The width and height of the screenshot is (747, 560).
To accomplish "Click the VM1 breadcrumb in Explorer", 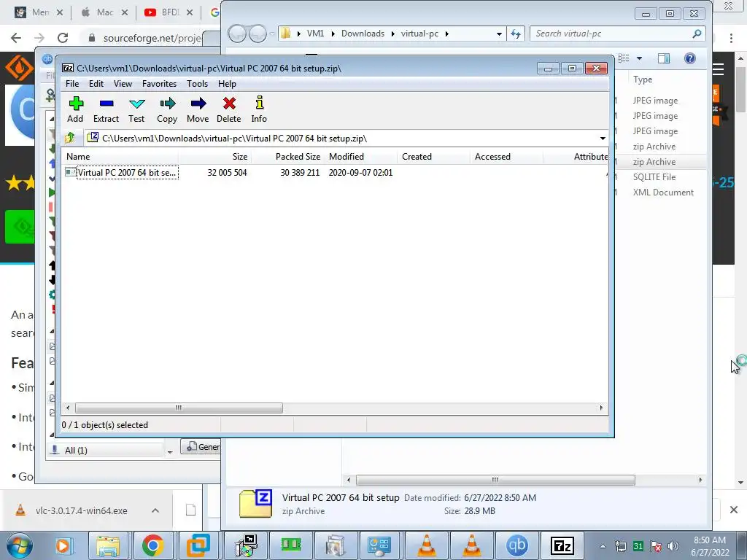I will pos(315,34).
